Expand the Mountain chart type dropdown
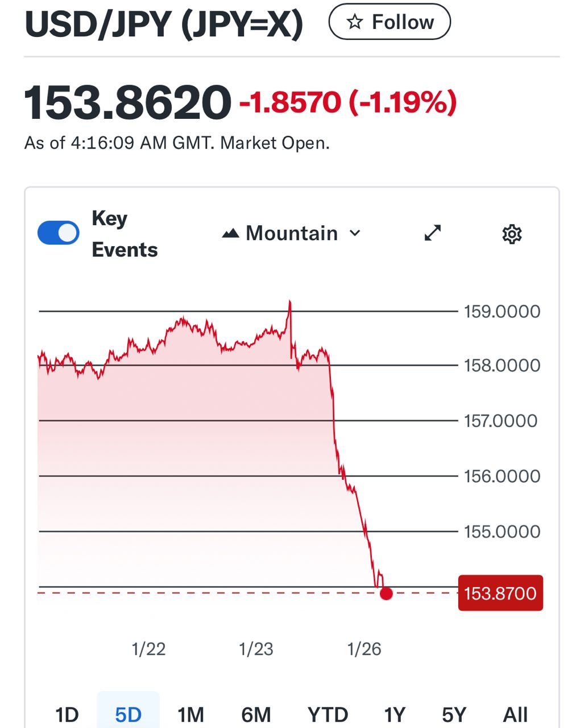 (291, 233)
